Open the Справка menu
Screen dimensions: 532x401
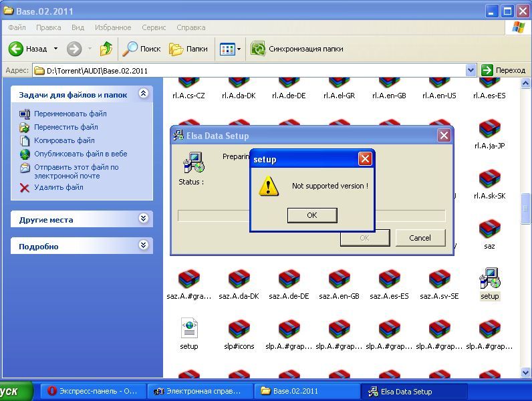pos(191,27)
